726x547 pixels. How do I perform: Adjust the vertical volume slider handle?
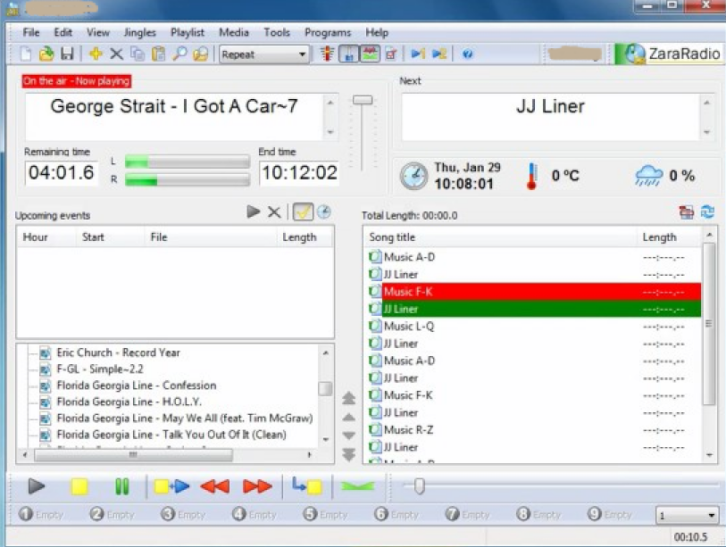pyautogui.click(x=363, y=100)
